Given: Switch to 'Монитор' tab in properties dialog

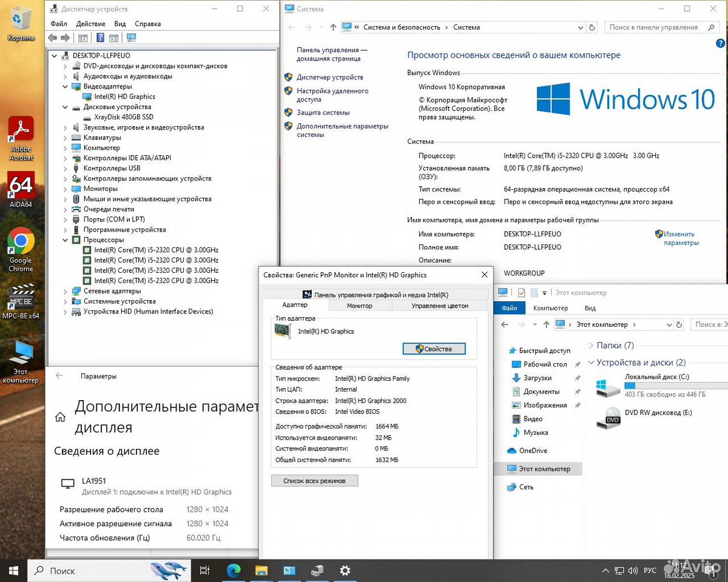Looking at the screenshot, I should [360, 306].
